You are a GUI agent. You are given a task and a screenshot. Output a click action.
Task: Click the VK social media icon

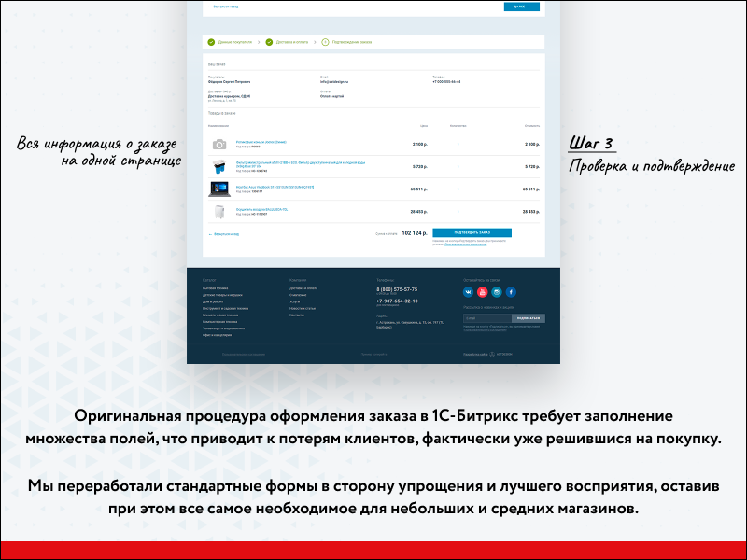point(469,292)
